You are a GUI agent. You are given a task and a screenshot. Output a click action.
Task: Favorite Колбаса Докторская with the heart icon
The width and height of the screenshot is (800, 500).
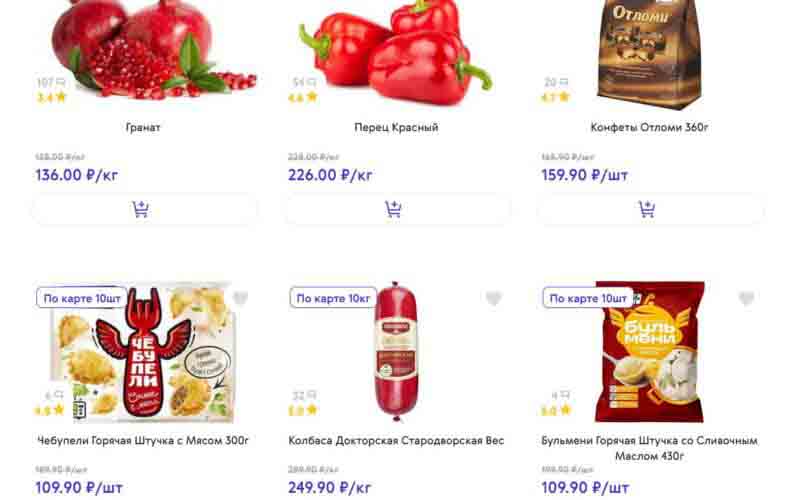pos(493,298)
